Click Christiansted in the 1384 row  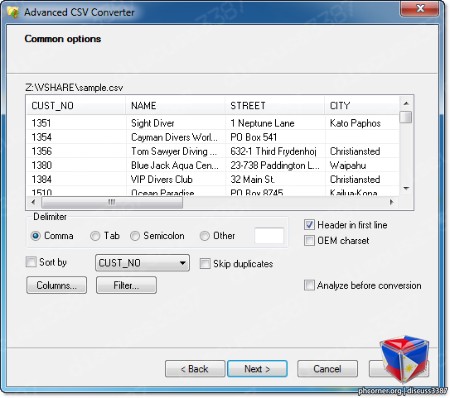[x=362, y=179]
